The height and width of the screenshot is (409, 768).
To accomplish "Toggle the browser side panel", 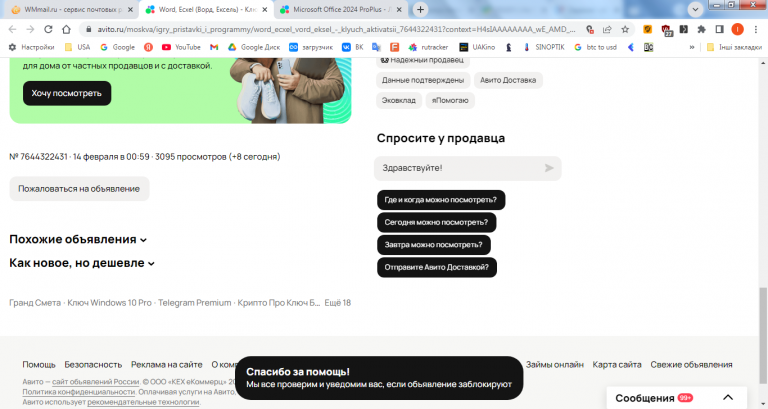I will click(719, 29).
